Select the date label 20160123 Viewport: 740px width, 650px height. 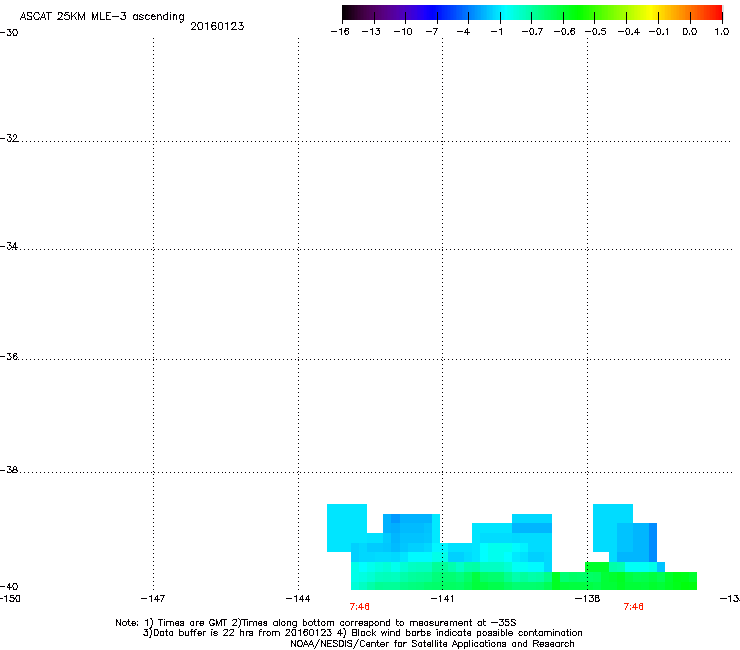pyautogui.click(x=217, y=26)
